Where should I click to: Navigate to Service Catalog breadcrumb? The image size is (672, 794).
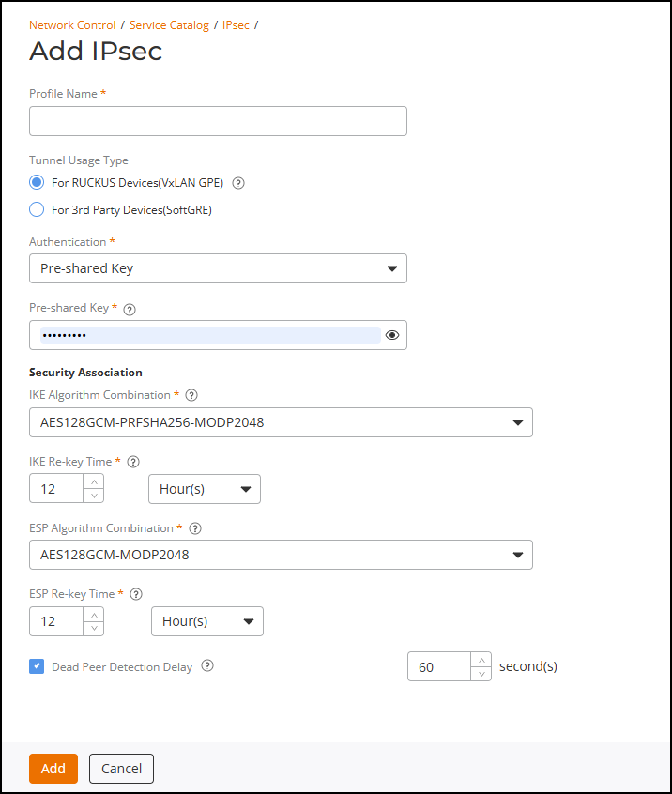click(169, 25)
